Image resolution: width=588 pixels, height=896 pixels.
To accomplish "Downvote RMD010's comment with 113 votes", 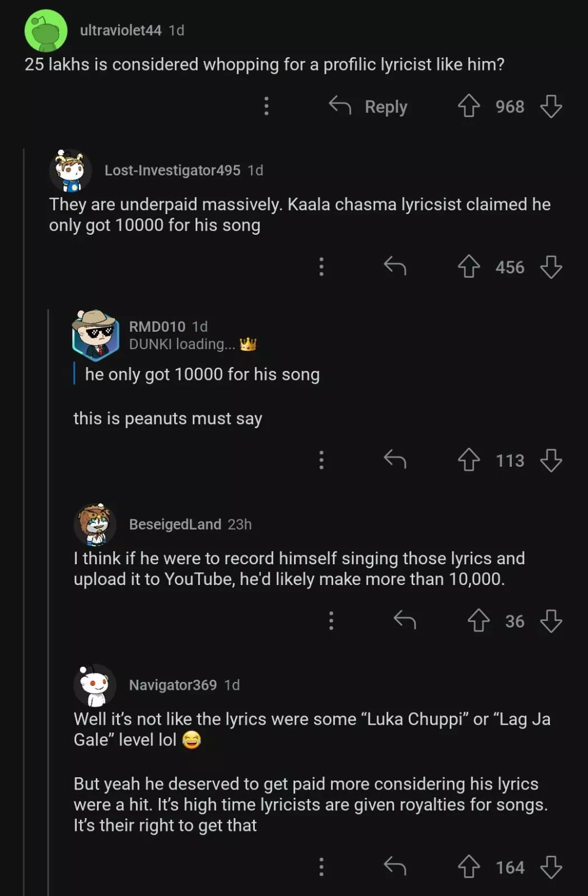I will click(551, 460).
